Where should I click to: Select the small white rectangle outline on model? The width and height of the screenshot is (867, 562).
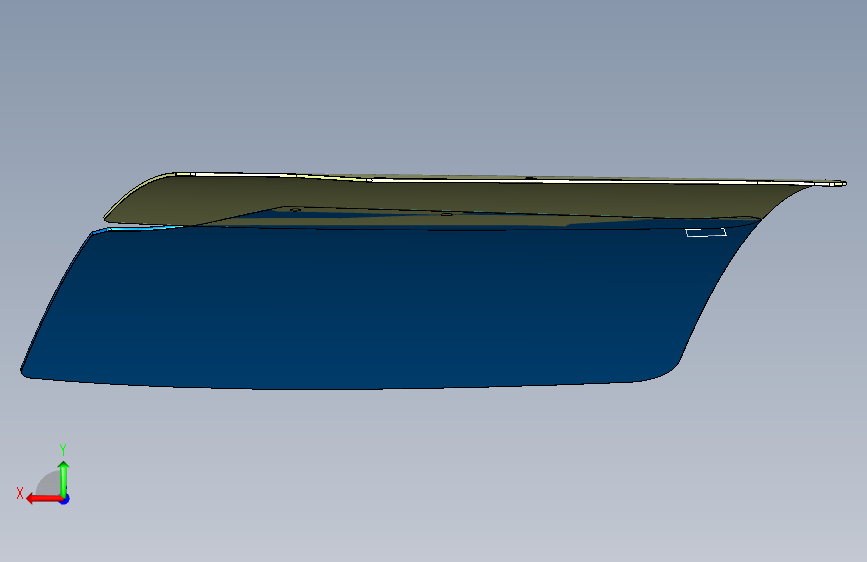706,232
